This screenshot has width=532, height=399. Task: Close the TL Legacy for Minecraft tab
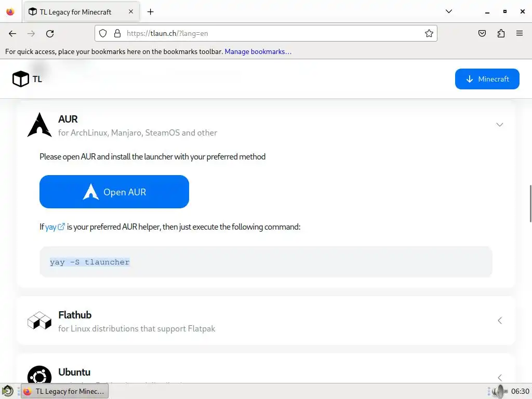pyautogui.click(x=131, y=11)
